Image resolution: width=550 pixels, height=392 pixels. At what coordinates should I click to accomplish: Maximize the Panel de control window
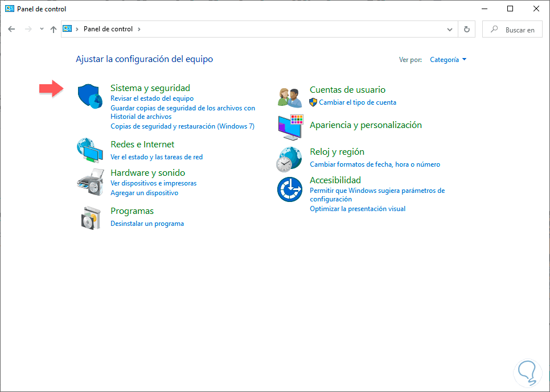(x=510, y=9)
